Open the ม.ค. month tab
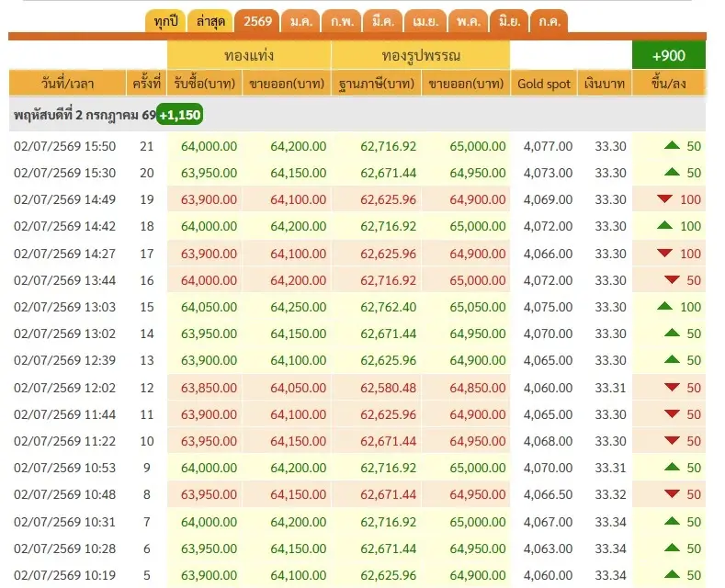725x588 pixels. coord(301,22)
